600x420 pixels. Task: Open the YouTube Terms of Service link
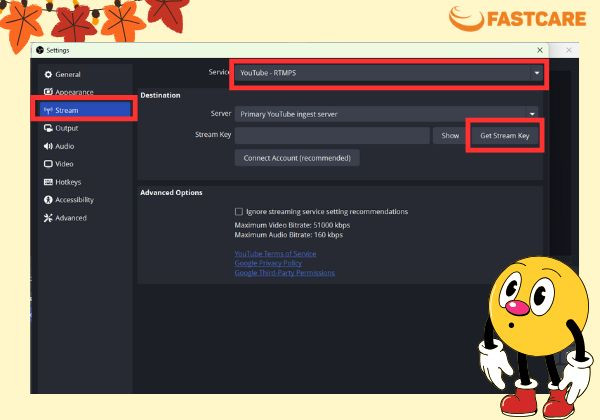(275, 254)
